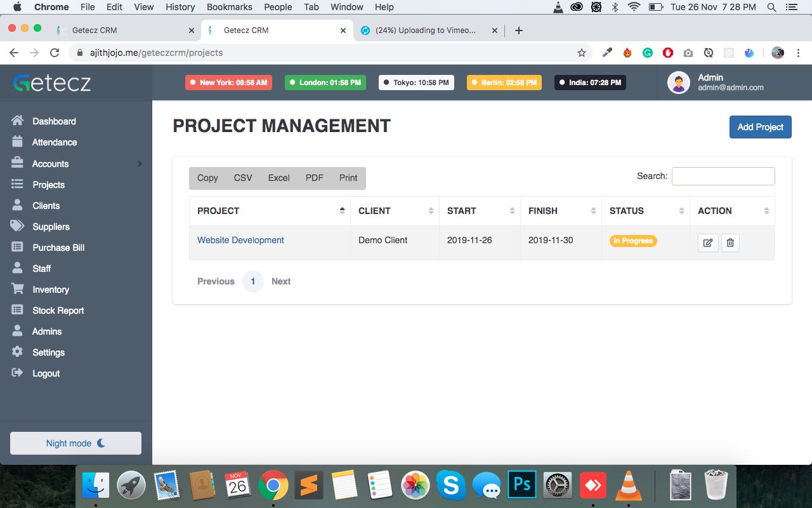Export table as CSV

[x=243, y=178]
